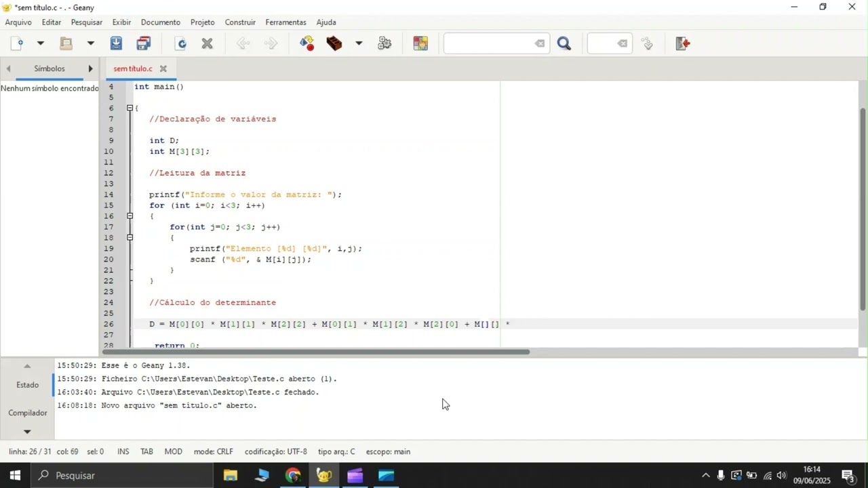Click the Open file folder icon
The height and width of the screenshot is (488, 868).
pos(66,43)
